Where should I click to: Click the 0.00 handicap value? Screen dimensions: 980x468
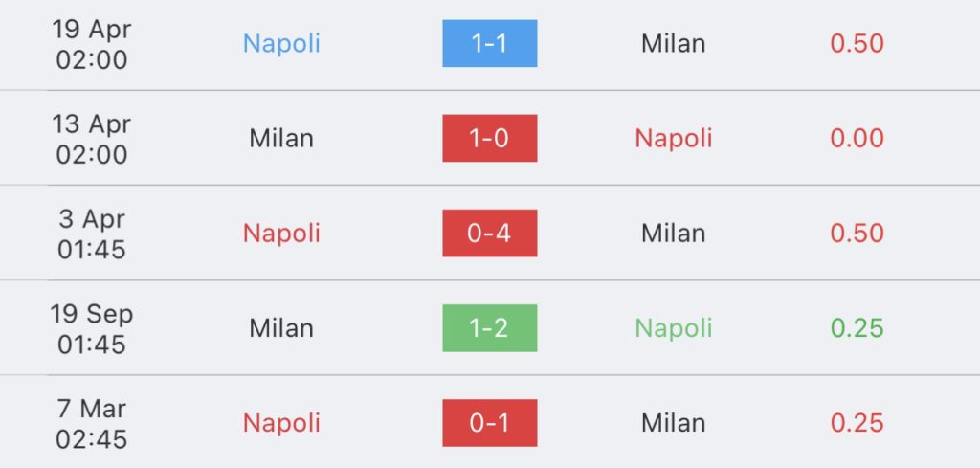pos(857,138)
